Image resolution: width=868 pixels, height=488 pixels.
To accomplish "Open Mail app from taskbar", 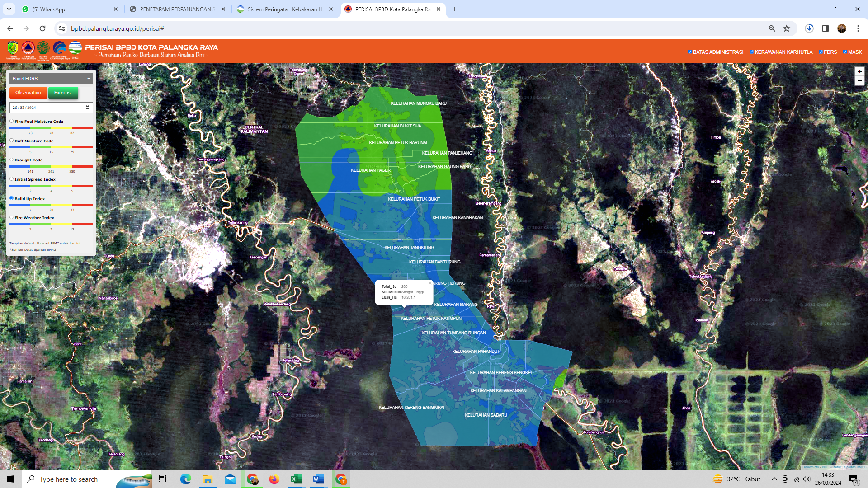I will click(x=230, y=479).
